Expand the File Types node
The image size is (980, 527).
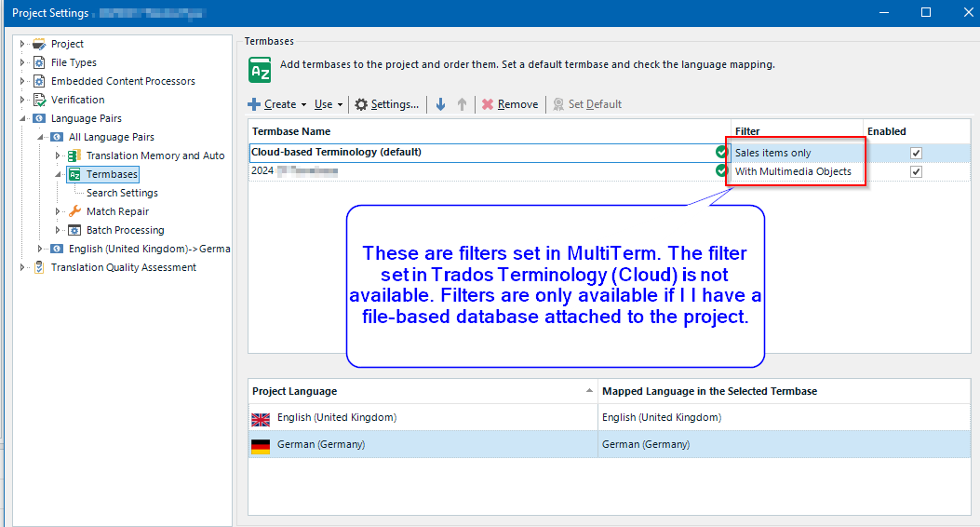[22, 62]
